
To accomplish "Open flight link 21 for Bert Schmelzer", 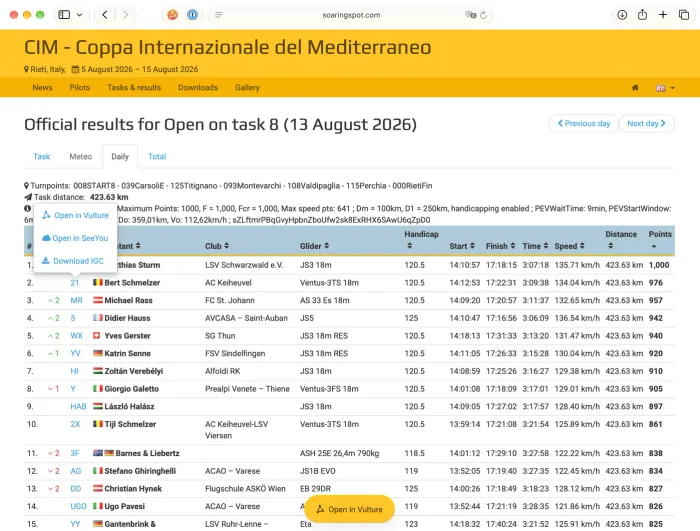I will point(75,283).
